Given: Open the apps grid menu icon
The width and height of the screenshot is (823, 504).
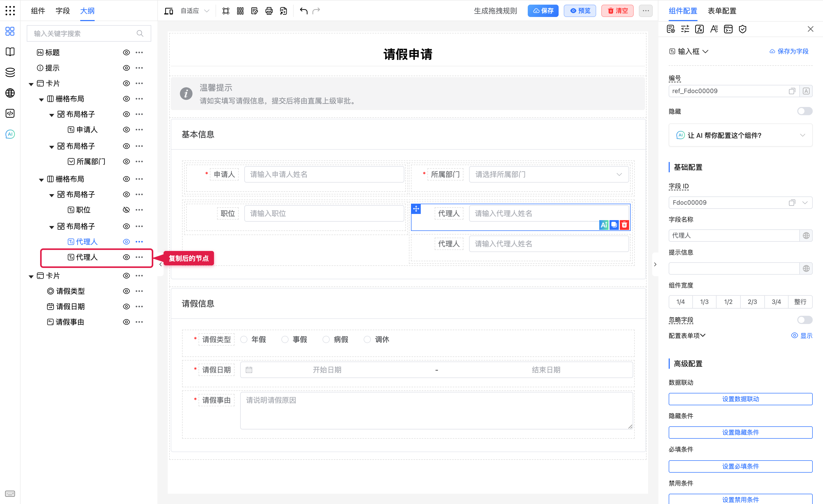Looking at the screenshot, I should (10, 11).
